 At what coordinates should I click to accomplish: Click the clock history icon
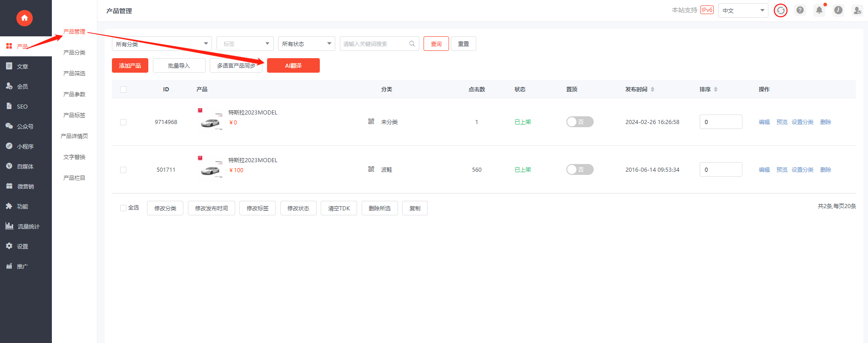pos(838,10)
